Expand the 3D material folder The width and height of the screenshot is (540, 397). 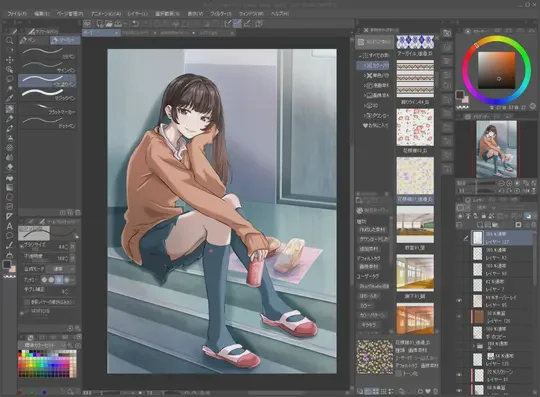(x=365, y=106)
